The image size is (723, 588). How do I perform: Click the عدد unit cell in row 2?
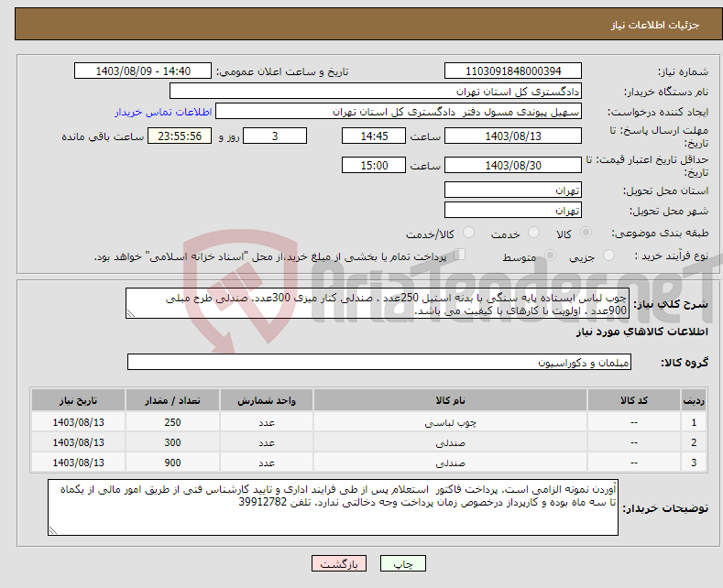(267, 442)
